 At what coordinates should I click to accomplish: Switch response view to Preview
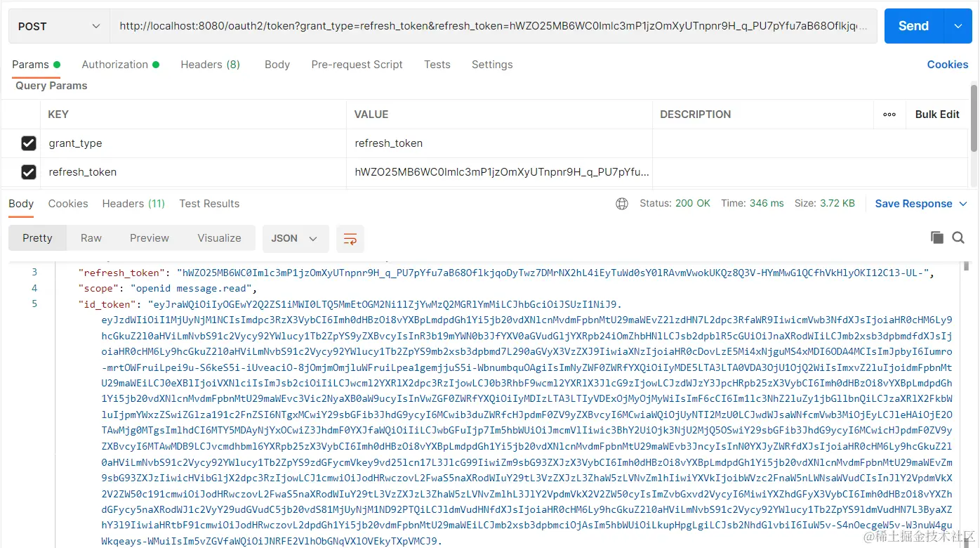click(150, 238)
